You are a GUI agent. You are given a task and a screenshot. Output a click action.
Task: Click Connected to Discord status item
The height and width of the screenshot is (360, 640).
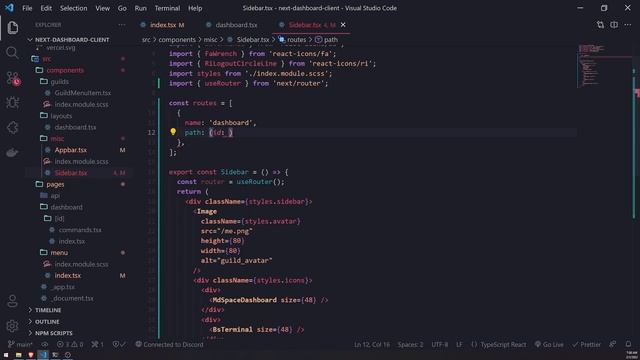[169, 344]
